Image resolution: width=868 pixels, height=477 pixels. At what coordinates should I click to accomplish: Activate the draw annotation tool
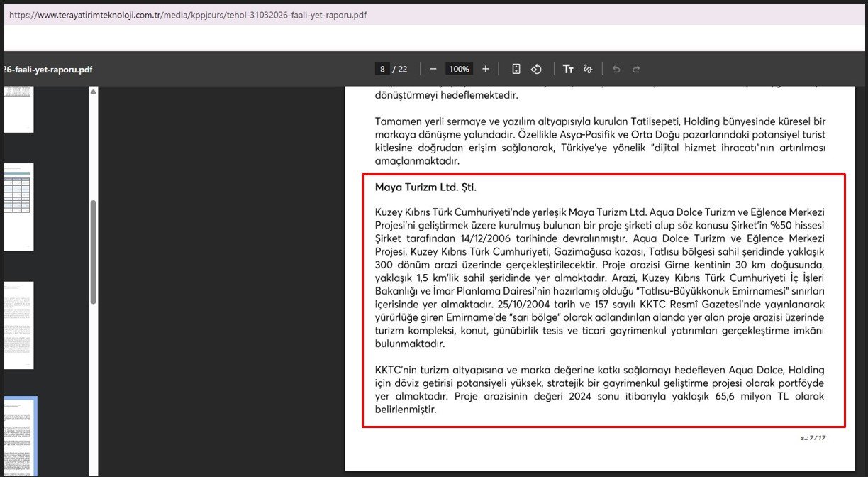click(x=587, y=69)
